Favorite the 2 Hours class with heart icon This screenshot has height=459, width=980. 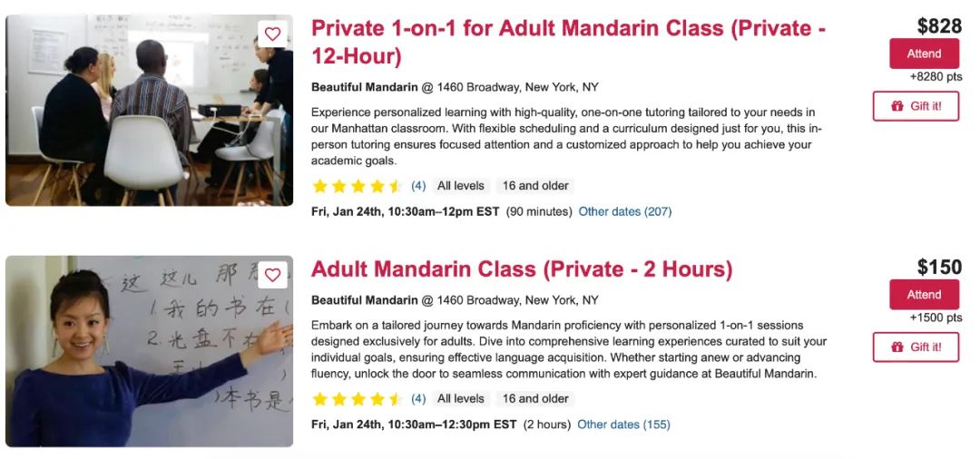(272, 275)
